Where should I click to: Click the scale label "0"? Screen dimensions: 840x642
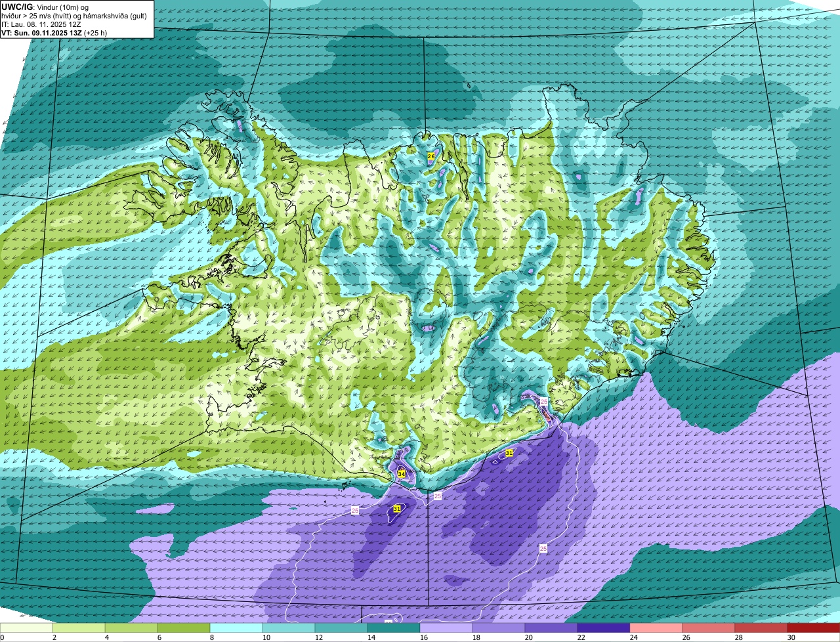click(3, 637)
